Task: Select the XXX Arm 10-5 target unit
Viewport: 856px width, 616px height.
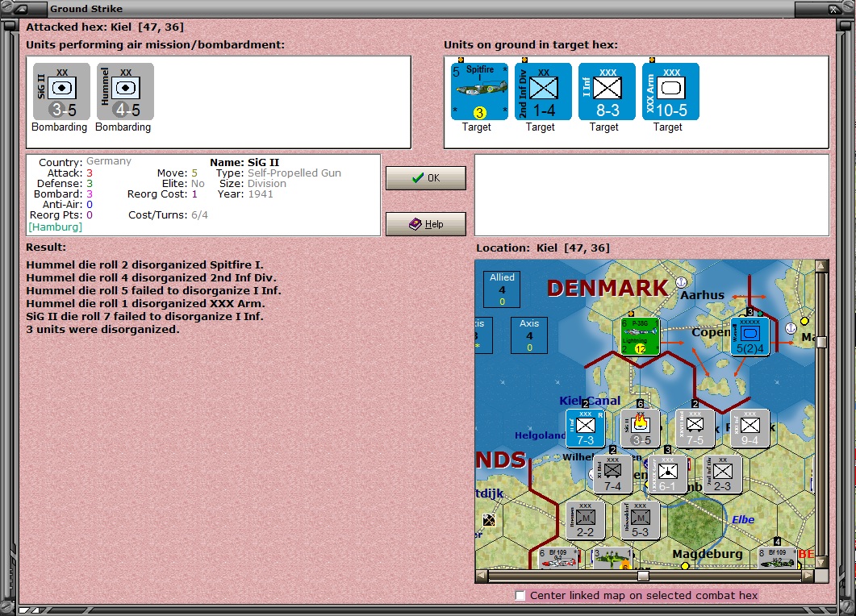Action: (670, 91)
